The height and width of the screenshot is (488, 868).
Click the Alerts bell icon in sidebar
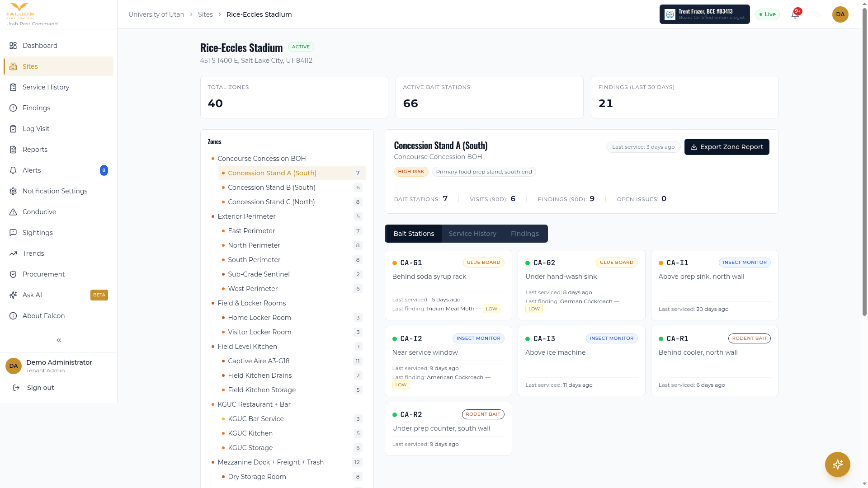pos(13,170)
